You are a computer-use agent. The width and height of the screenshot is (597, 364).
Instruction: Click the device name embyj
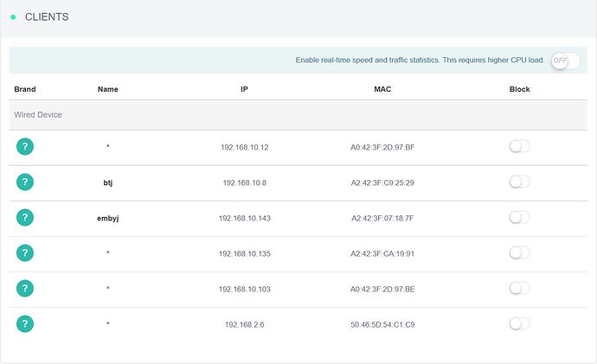(x=107, y=218)
